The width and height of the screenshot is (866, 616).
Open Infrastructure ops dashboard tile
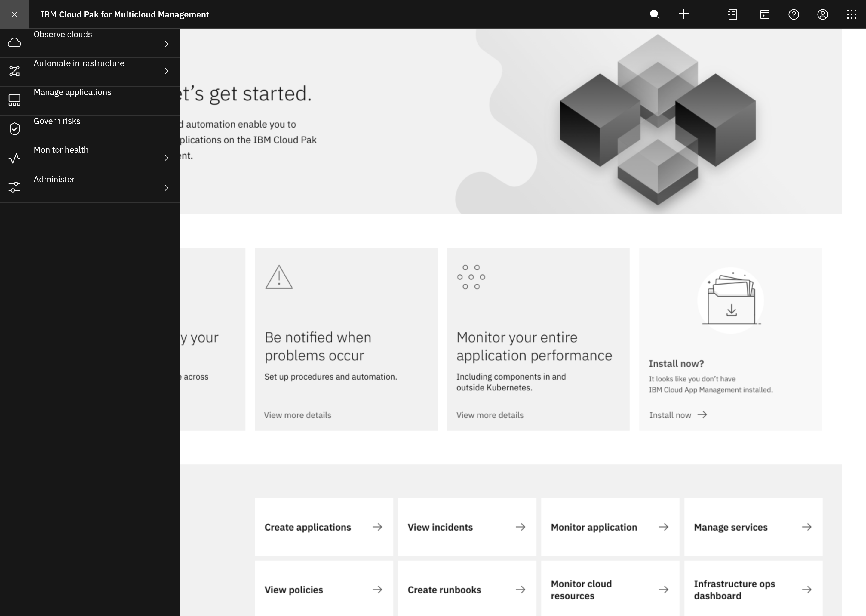pos(753,589)
